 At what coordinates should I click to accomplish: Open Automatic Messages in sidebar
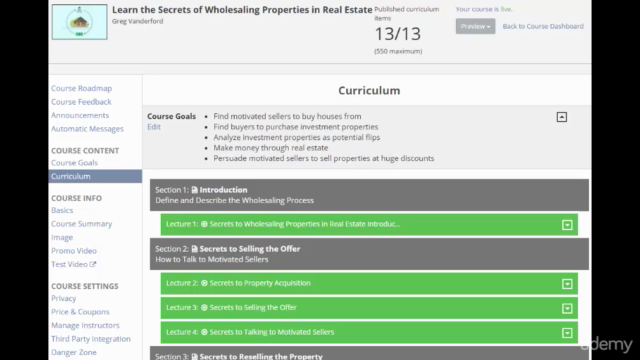(x=87, y=129)
